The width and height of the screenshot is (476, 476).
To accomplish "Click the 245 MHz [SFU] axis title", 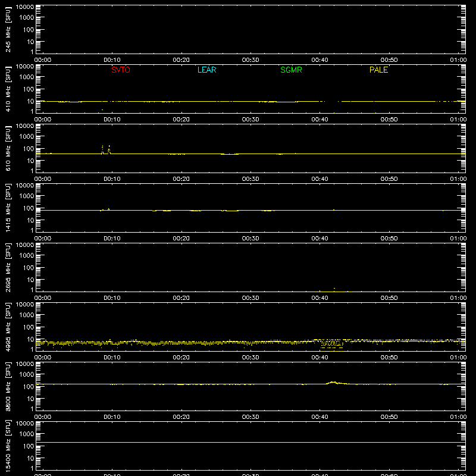I will click(8, 29).
